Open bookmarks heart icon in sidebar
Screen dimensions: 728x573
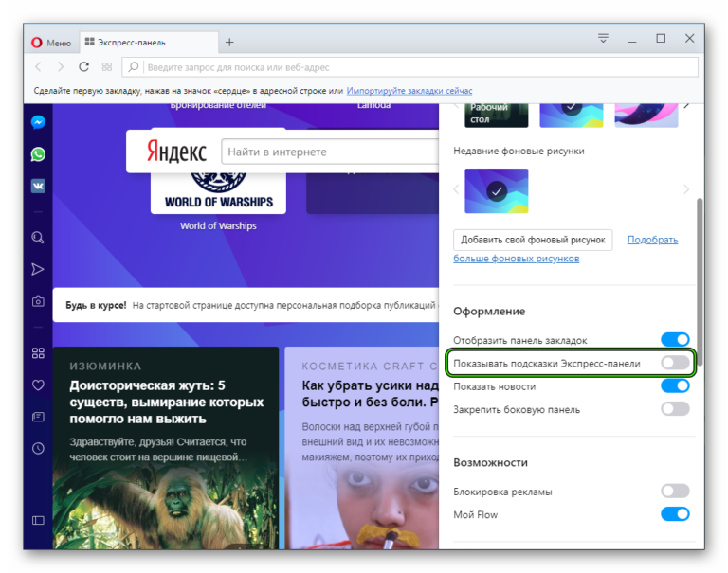tap(38, 385)
